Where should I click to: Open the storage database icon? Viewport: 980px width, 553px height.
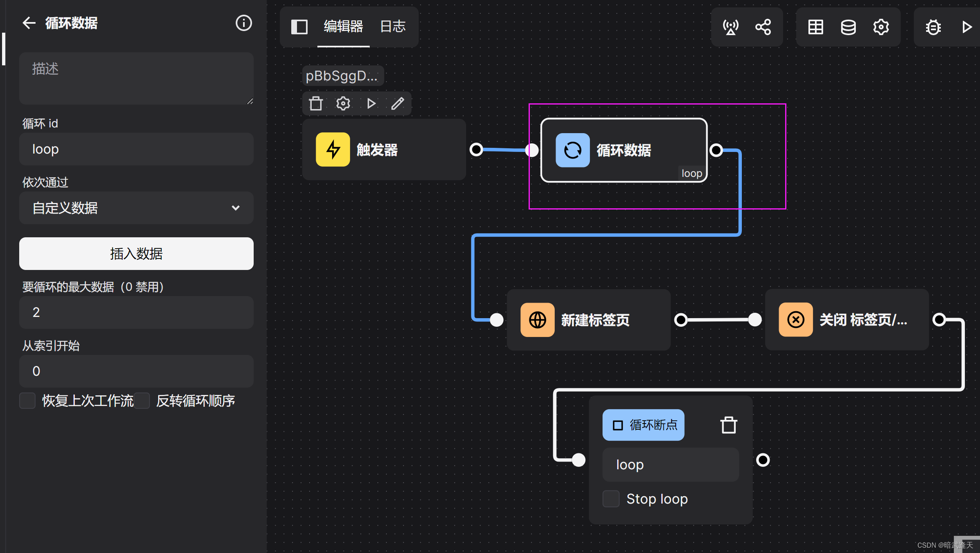848,27
